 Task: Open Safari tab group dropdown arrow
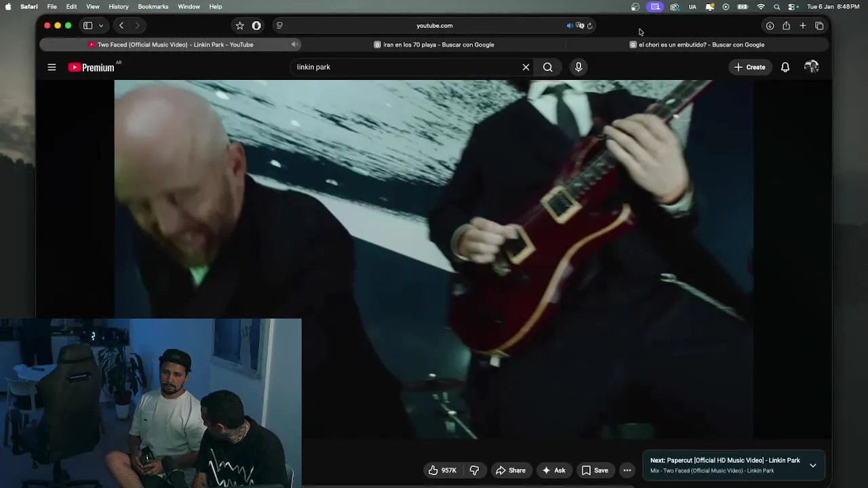click(101, 26)
